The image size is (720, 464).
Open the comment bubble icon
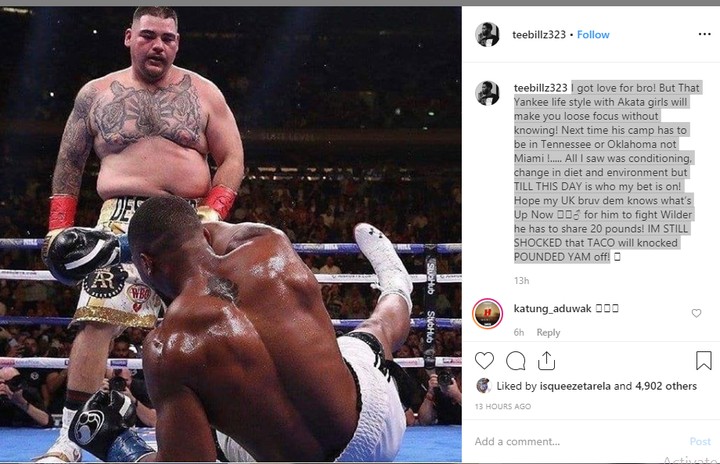516,361
